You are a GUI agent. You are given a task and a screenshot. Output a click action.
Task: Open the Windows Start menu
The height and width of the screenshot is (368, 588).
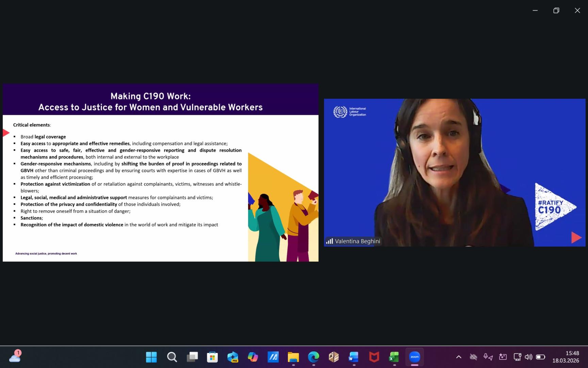(x=151, y=357)
